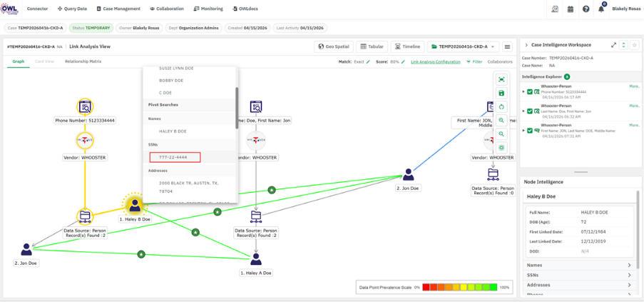Select the Haley B Doe person node
Viewport: 644px width, 302px height.
tap(135, 206)
